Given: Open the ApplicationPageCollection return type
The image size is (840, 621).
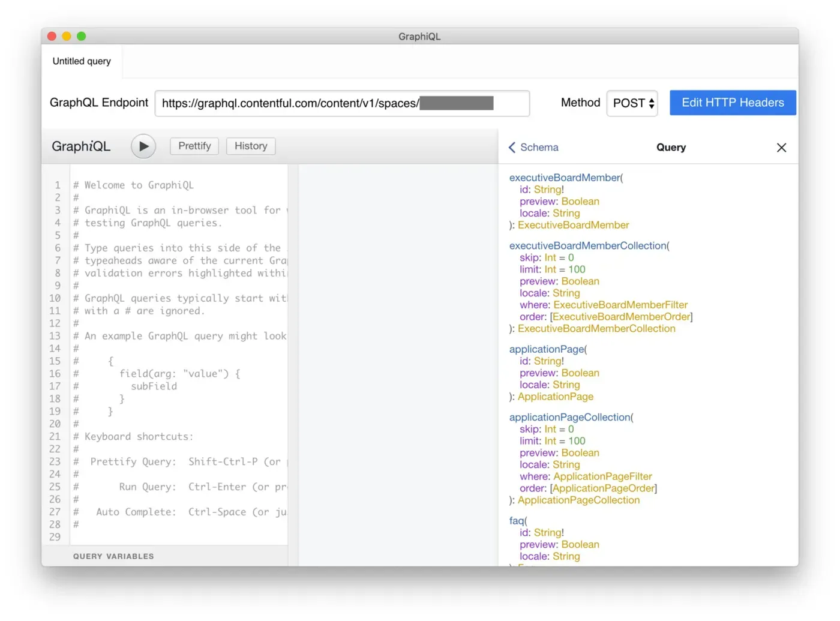Looking at the screenshot, I should pyautogui.click(x=578, y=500).
